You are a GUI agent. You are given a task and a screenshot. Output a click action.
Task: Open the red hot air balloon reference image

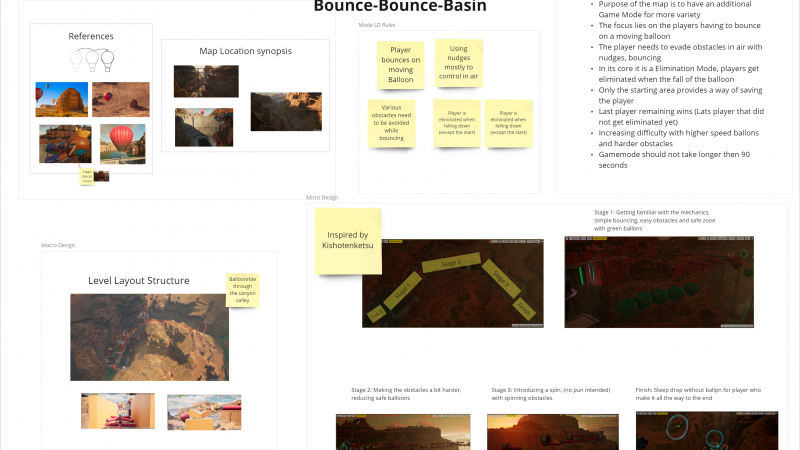tap(122, 144)
